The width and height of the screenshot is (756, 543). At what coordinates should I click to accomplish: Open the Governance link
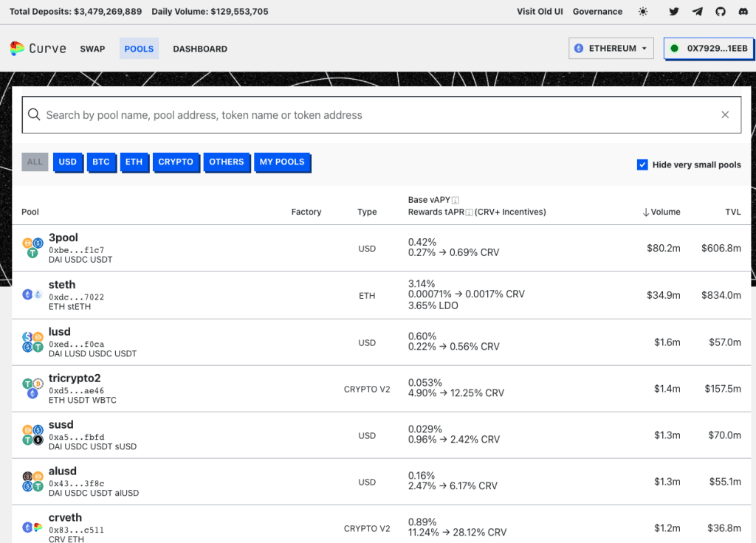tap(597, 12)
